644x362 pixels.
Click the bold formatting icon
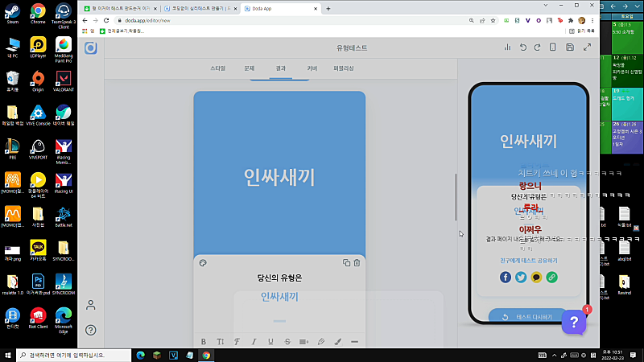204,341
